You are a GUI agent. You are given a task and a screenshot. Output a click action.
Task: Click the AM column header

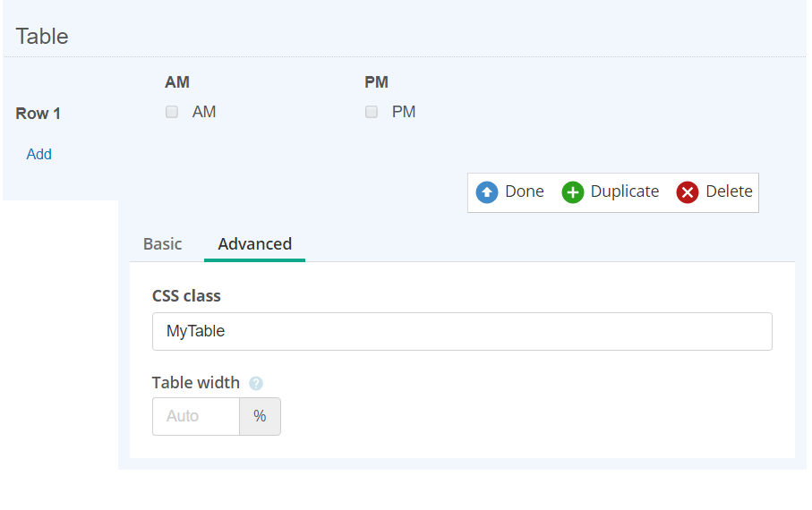(x=177, y=82)
